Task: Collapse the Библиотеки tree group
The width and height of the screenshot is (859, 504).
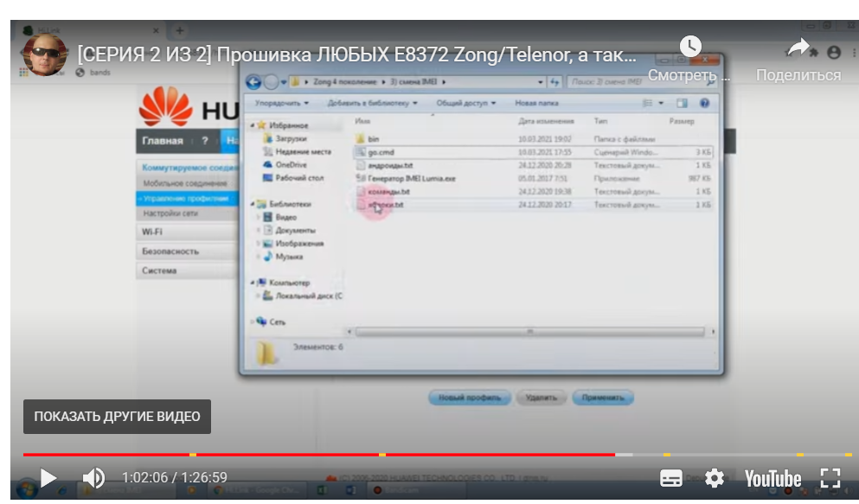Action: coord(253,204)
